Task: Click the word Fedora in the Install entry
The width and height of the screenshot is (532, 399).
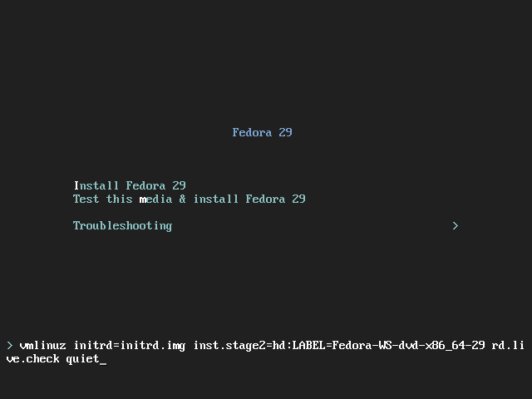Action: tap(146, 185)
